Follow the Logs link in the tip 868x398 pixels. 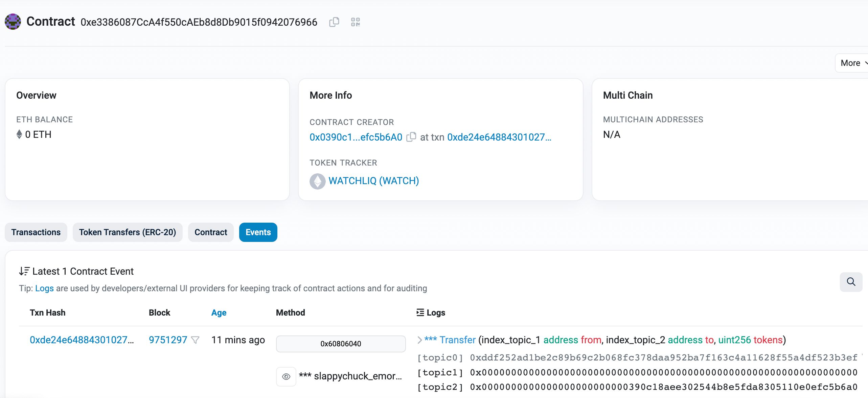pyautogui.click(x=44, y=288)
